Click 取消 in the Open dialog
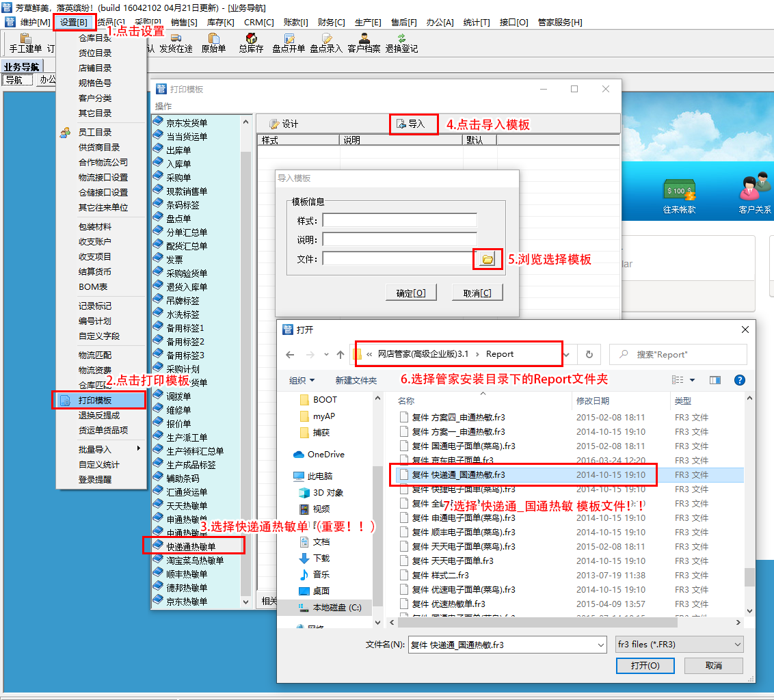Viewport: 774px width, 700px height. tap(714, 665)
